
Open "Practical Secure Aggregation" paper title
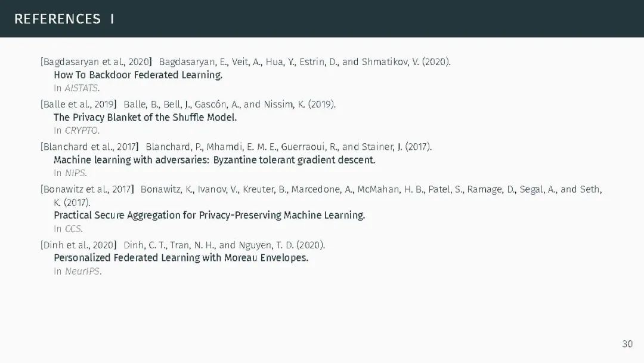(x=209, y=215)
